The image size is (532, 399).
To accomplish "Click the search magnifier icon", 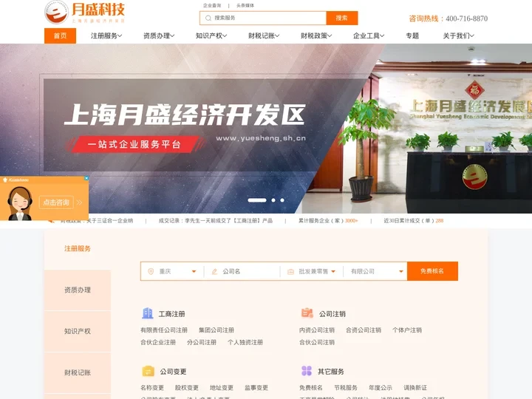I will [x=208, y=18].
